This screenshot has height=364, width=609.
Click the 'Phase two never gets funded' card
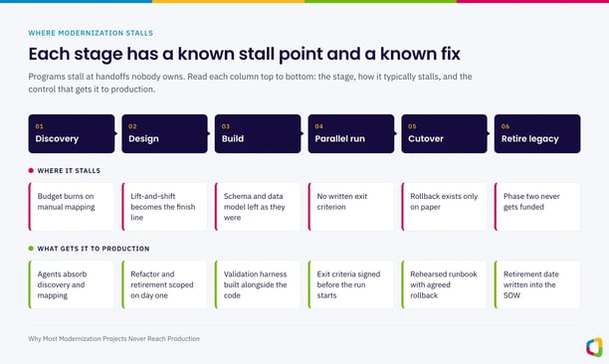tap(537, 207)
